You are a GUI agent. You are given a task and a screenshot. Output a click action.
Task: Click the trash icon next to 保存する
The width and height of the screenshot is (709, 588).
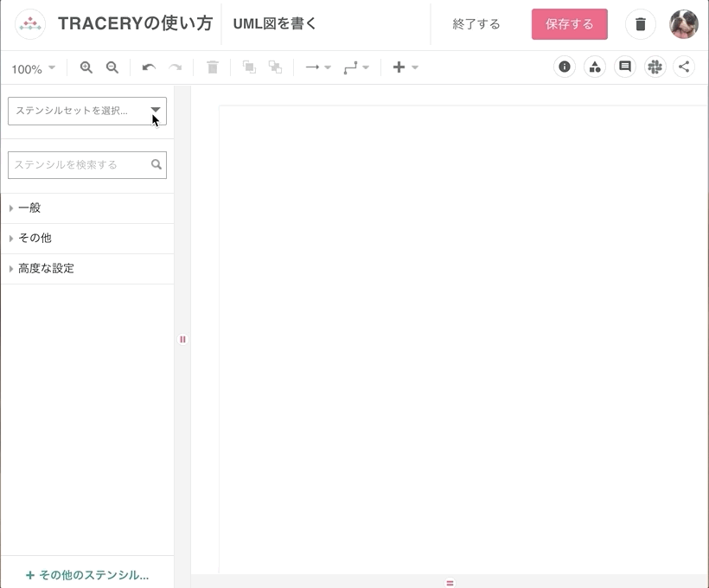pos(640,24)
